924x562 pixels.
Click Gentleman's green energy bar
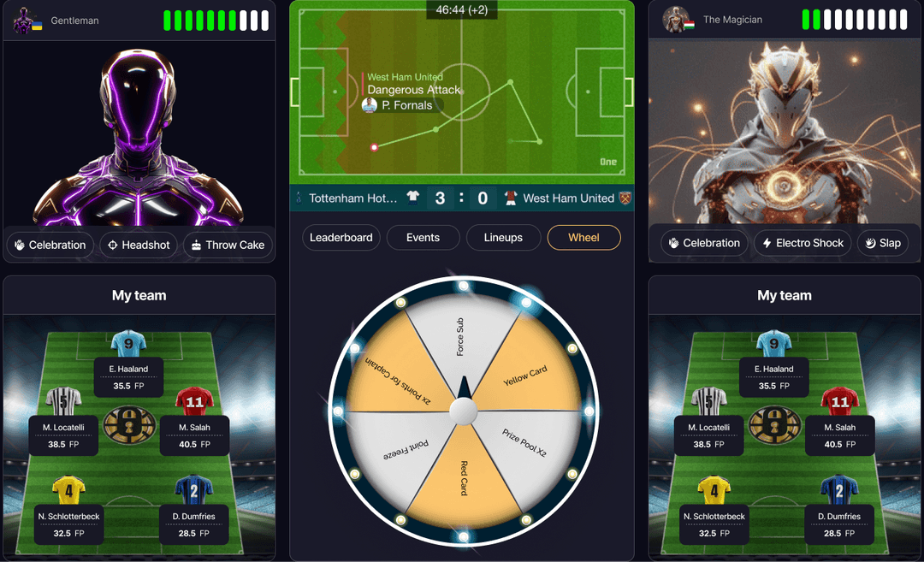[216, 20]
